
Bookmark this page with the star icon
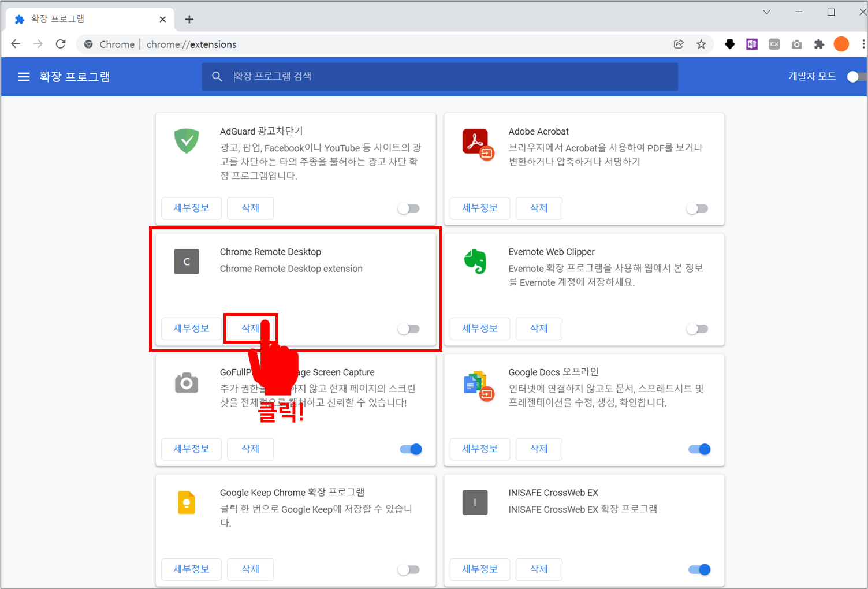[x=701, y=44]
